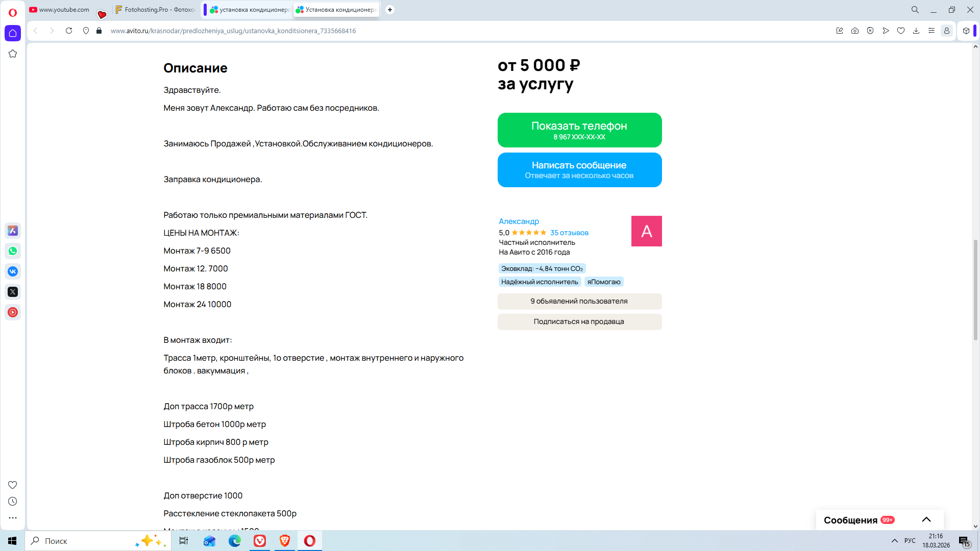
Task: Click the page vertical scrollbar
Action: tap(975, 289)
